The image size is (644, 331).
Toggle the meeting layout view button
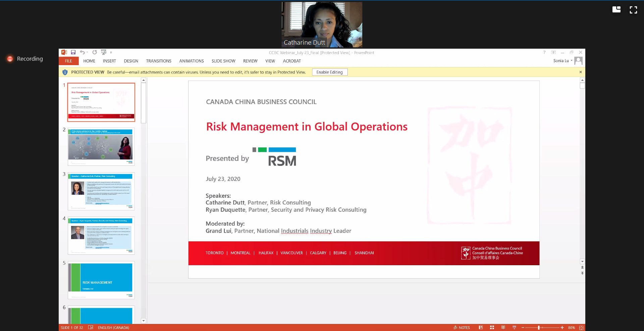coord(616,10)
